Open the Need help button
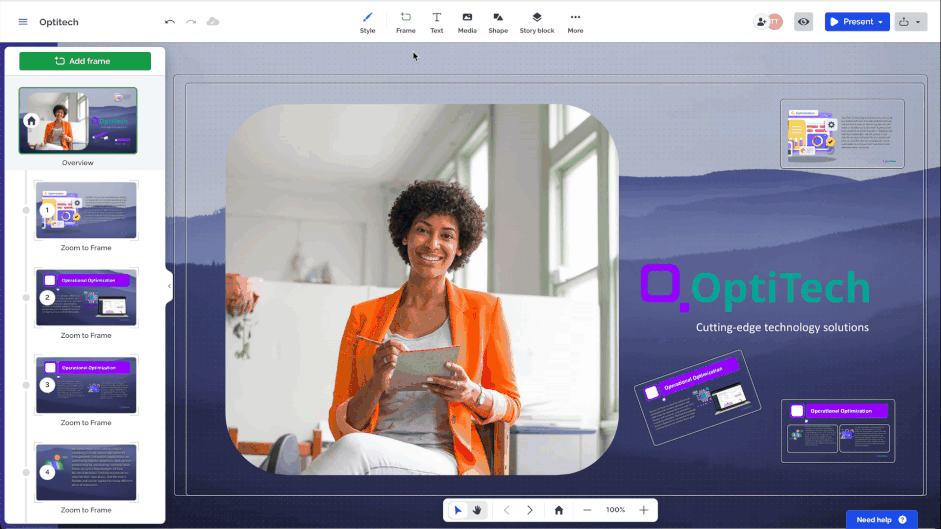The image size is (941, 529). 882,519
